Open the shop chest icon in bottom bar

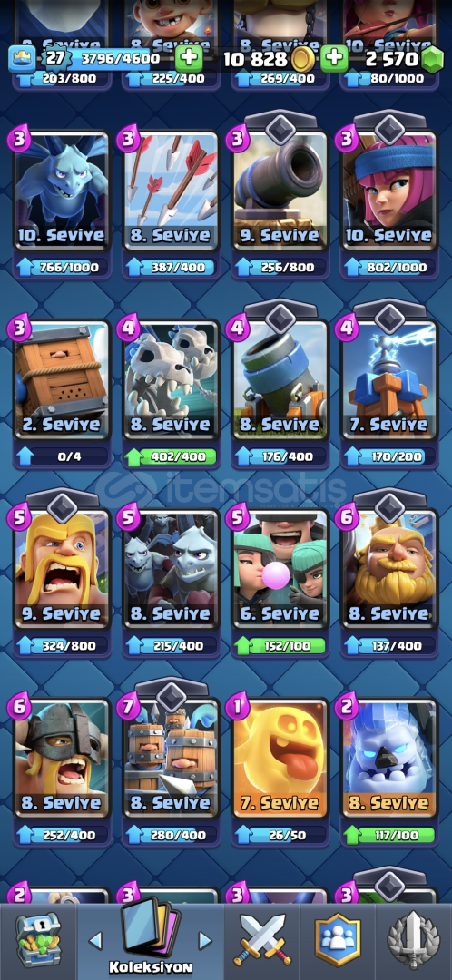click(37, 940)
